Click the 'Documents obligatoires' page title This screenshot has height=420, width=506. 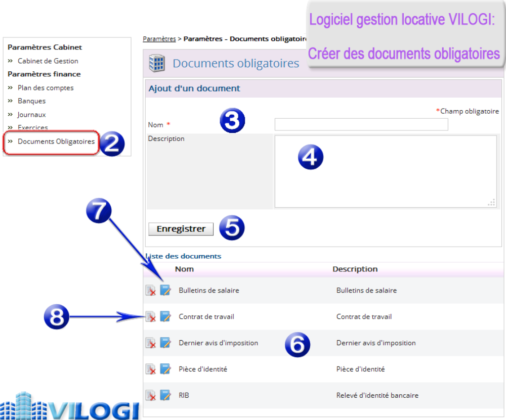coord(236,63)
